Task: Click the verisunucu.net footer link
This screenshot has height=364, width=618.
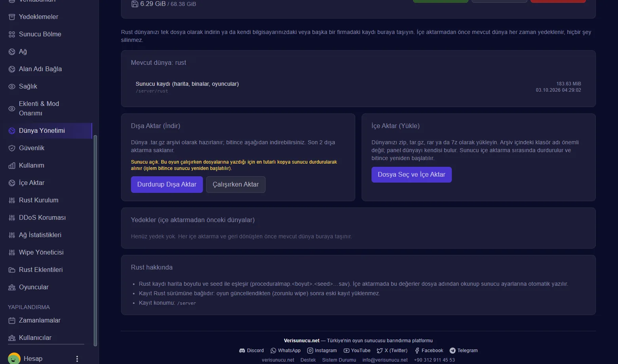Action: tap(278, 360)
